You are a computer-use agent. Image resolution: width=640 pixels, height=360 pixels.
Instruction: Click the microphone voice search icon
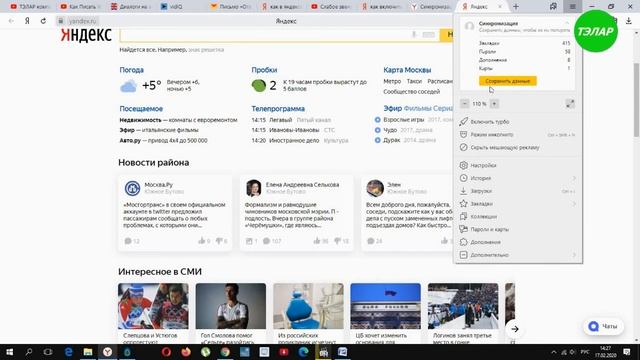[414, 35]
